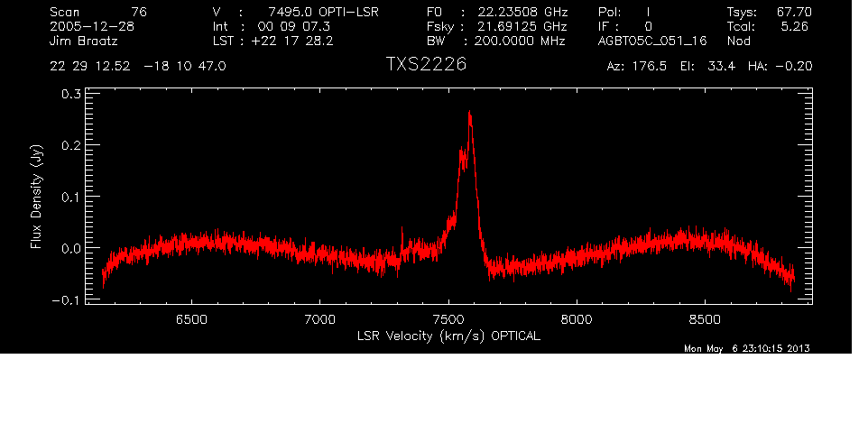This screenshot has width=868, height=442.
Task: Select the project code AGBT05C_051_16
Action: pos(652,41)
